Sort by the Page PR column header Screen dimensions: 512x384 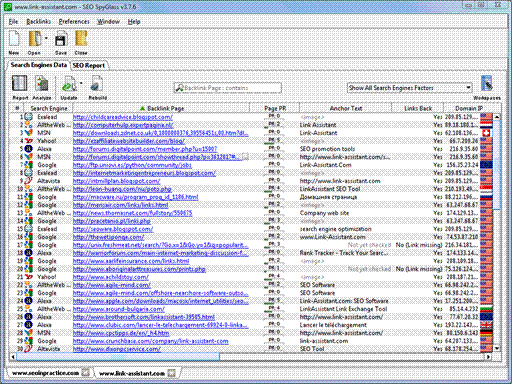click(275, 108)
